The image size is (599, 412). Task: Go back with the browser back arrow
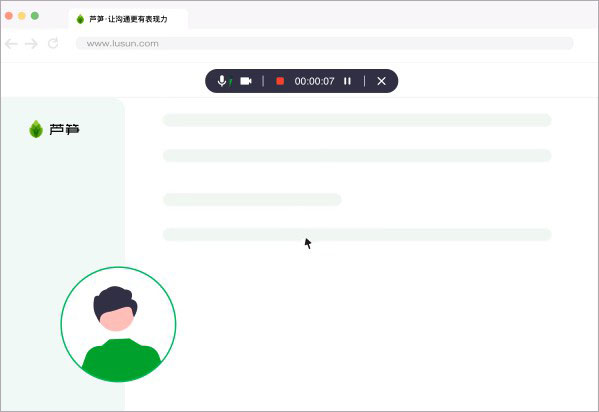11,44
